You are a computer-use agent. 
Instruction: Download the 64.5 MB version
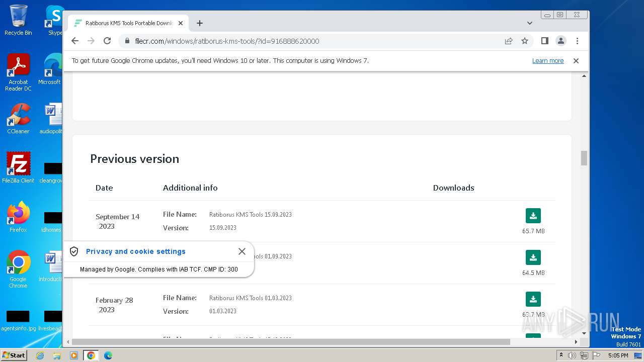[x=533, y=257]
